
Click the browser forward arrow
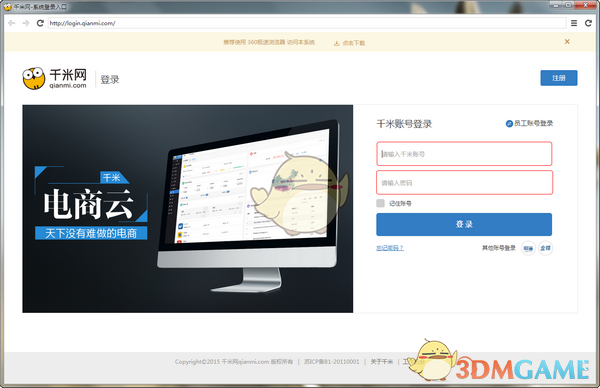pos(26,23)
